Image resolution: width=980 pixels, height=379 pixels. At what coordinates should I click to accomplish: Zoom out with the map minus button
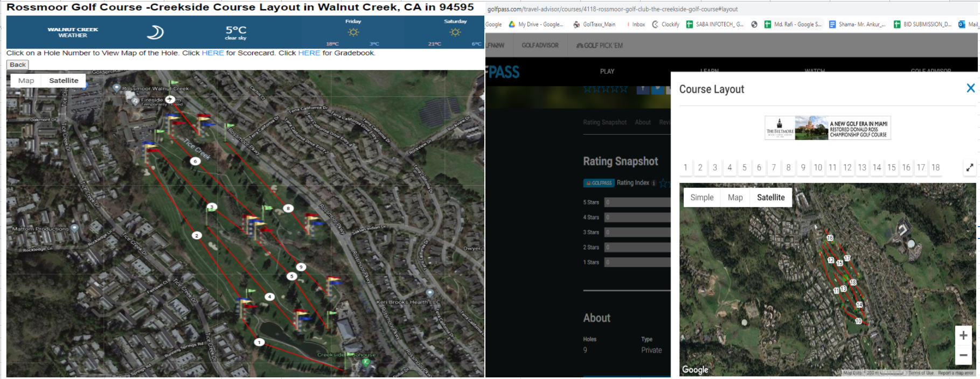(x=963, y=355)
